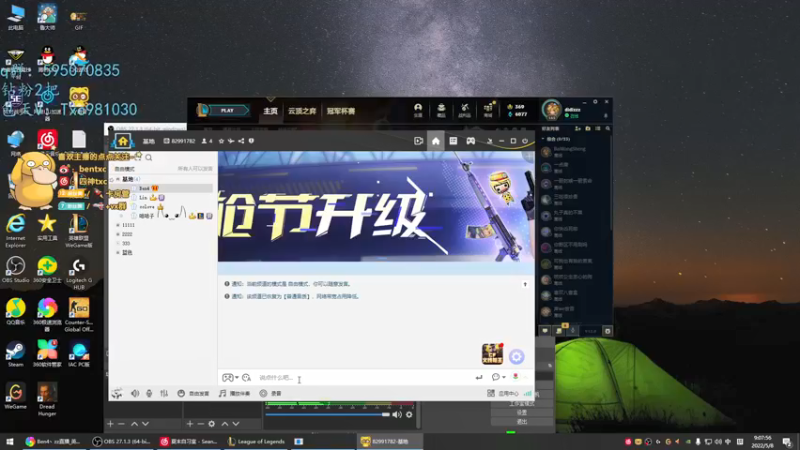This screenshot has width=800, height=450.
Task: Check YY network signal strength icon
Action: (528, 393)
